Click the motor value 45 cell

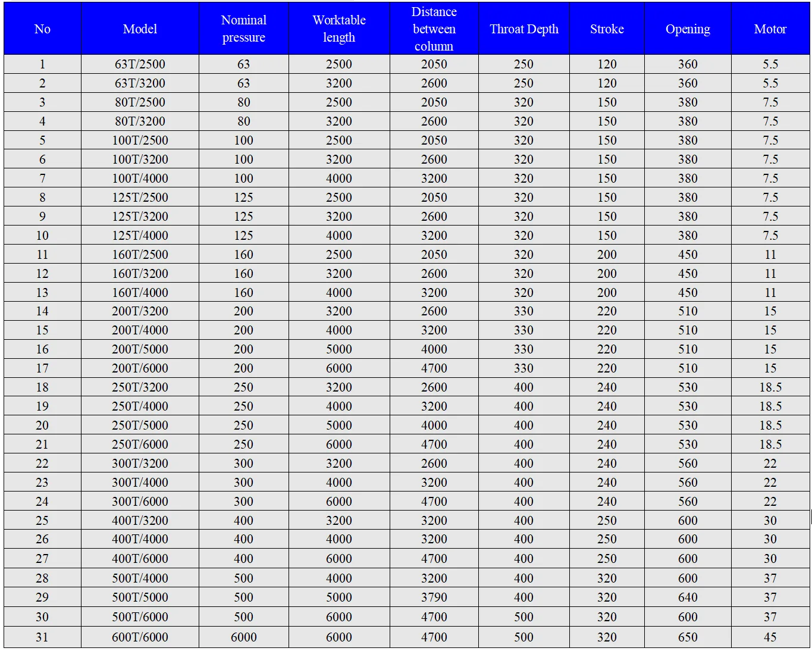point(770,637)
